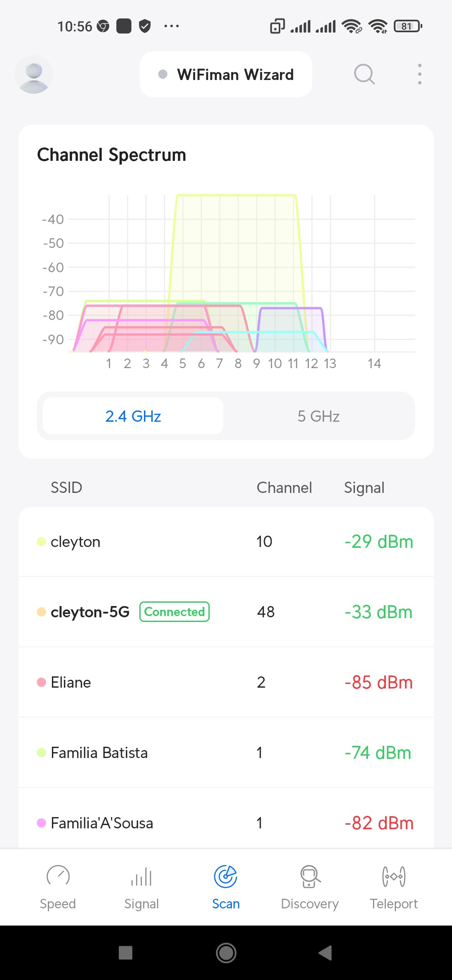Switch spectrum to 2.4 GHz band
The image size is (452, 980).
point(133,416)
